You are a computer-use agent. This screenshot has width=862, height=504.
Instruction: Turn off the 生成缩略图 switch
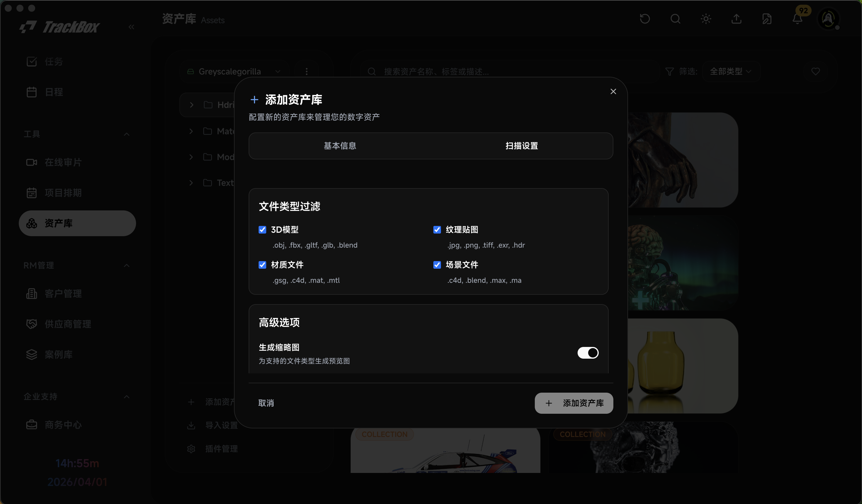click(588, 353)
